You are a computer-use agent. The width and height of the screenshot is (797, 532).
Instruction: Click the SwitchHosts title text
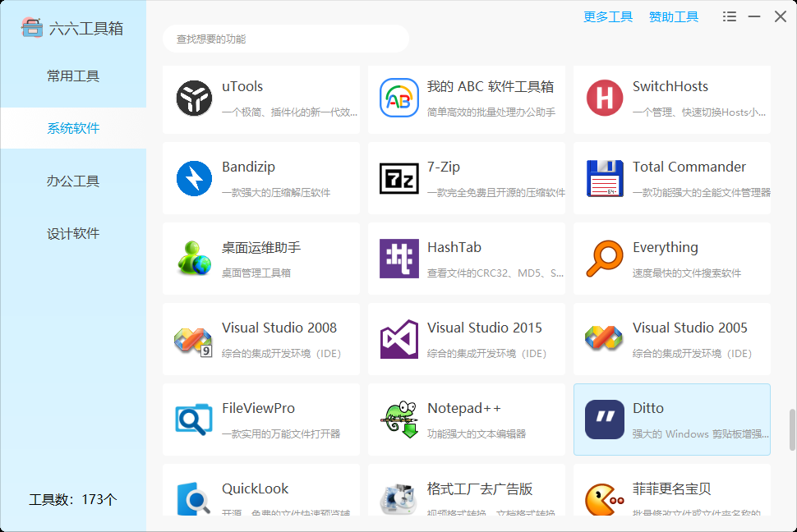coord(670,86)
